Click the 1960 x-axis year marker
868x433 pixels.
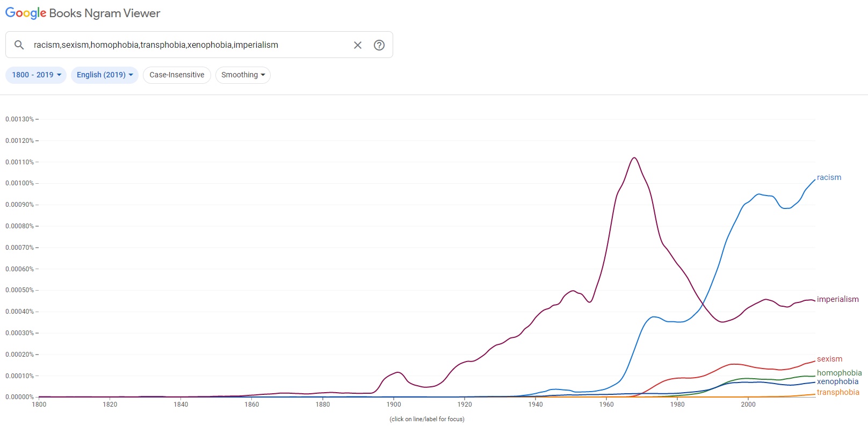click(606, 405)
